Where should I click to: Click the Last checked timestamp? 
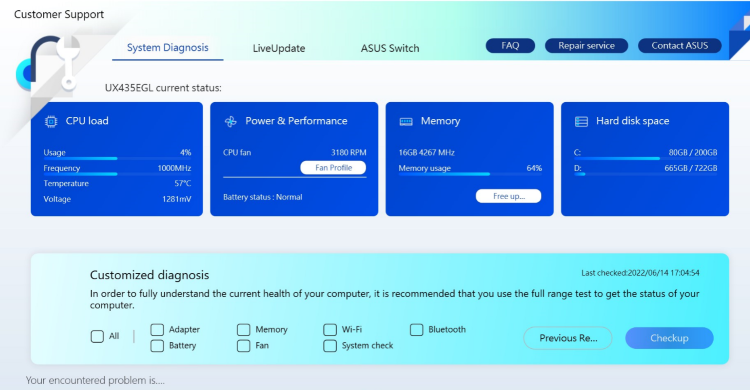(x=640, y=273)
